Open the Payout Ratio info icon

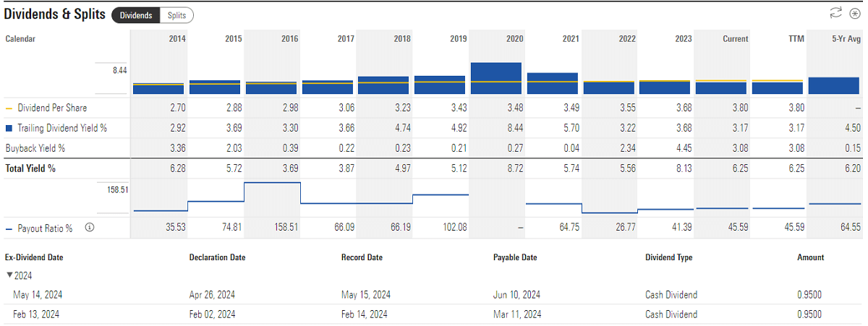coord(90,228)
